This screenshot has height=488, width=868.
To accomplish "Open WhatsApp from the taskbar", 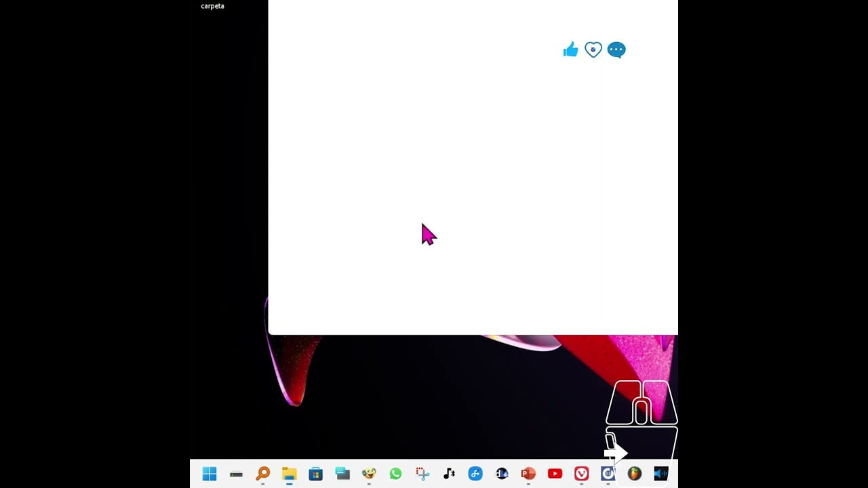I will coord(395,474).
